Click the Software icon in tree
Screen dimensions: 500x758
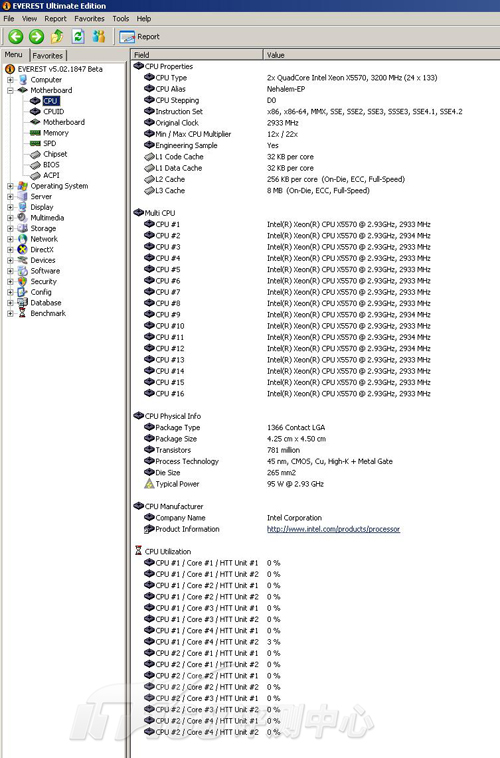tap(22, 271)
